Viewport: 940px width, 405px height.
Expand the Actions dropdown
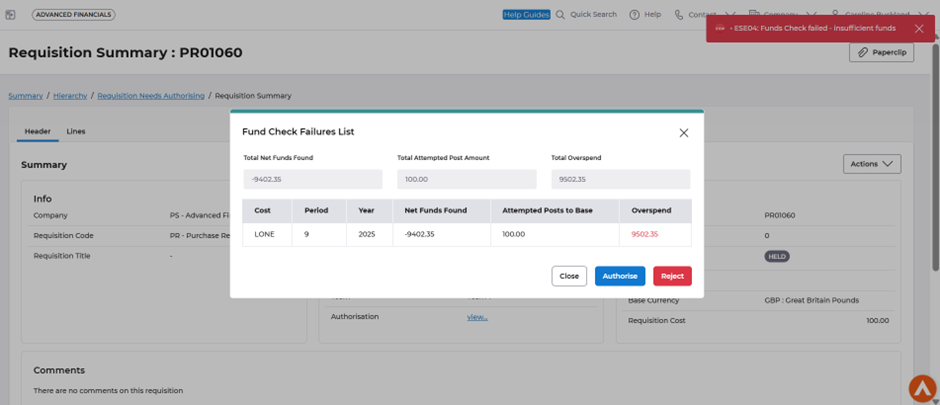872,164
